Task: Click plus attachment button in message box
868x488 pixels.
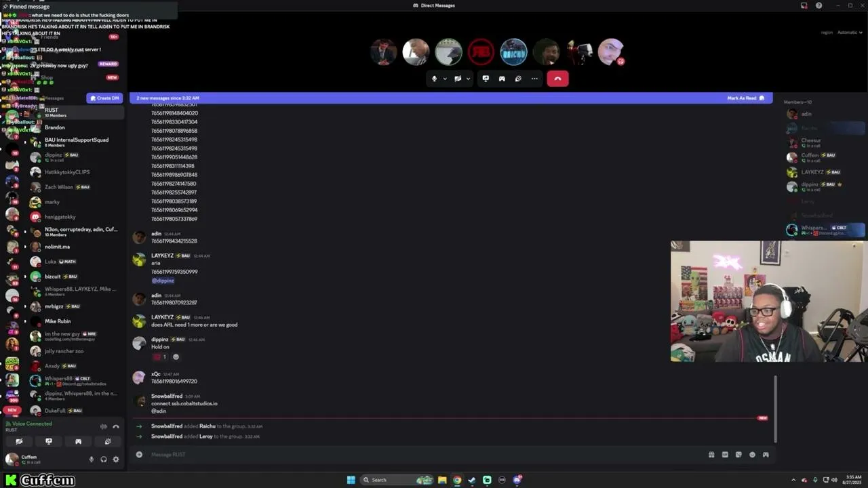Action: click(139, 455)
